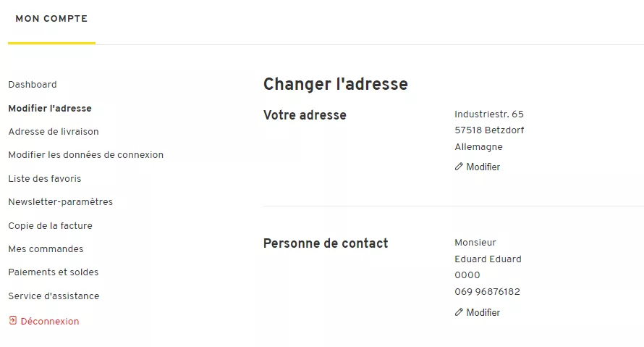
Task: Select Modifier l'adresse in sidebar
Action: click(50, 109)
